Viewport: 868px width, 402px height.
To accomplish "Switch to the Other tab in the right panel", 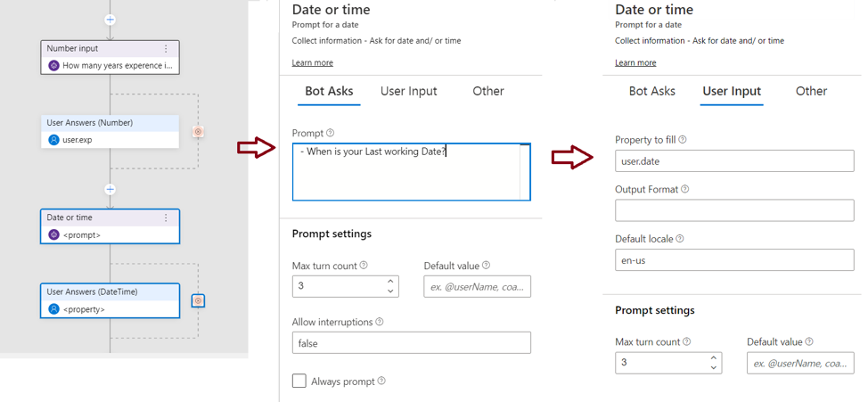I will [x=811, y=91].
